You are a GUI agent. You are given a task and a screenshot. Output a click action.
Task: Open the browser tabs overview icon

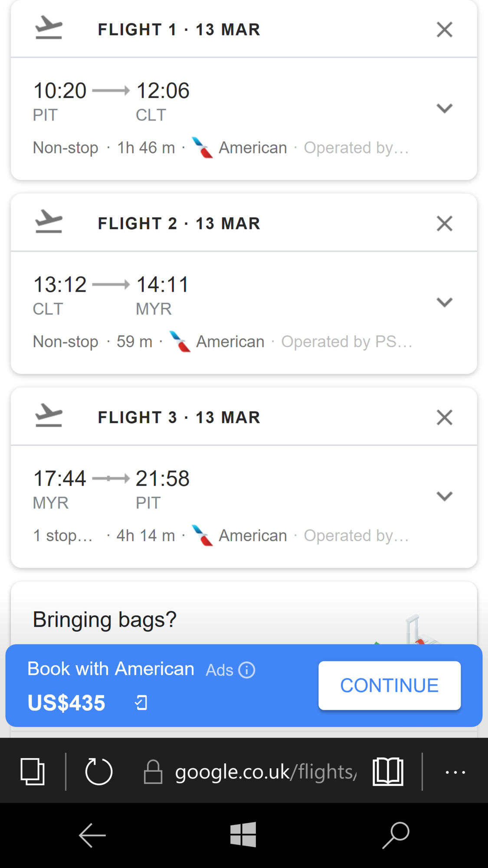click(x=33, y=772)
